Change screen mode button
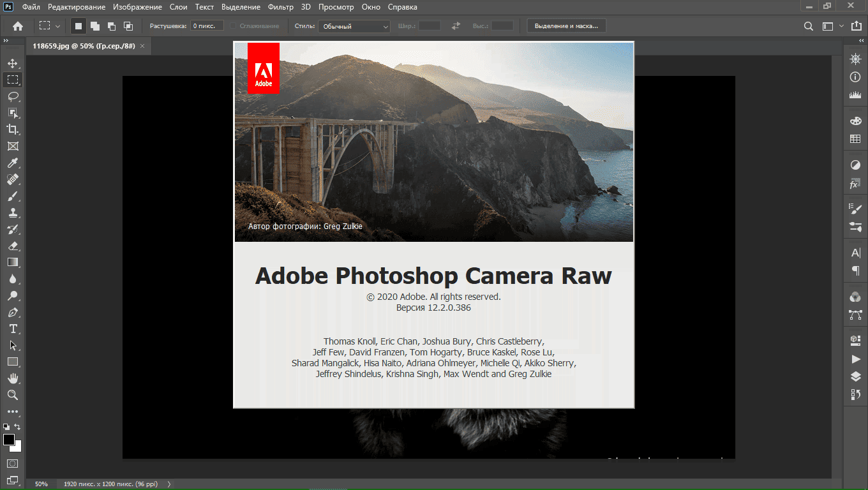This screenshot has height=490, width=868. tap(12, 479)
